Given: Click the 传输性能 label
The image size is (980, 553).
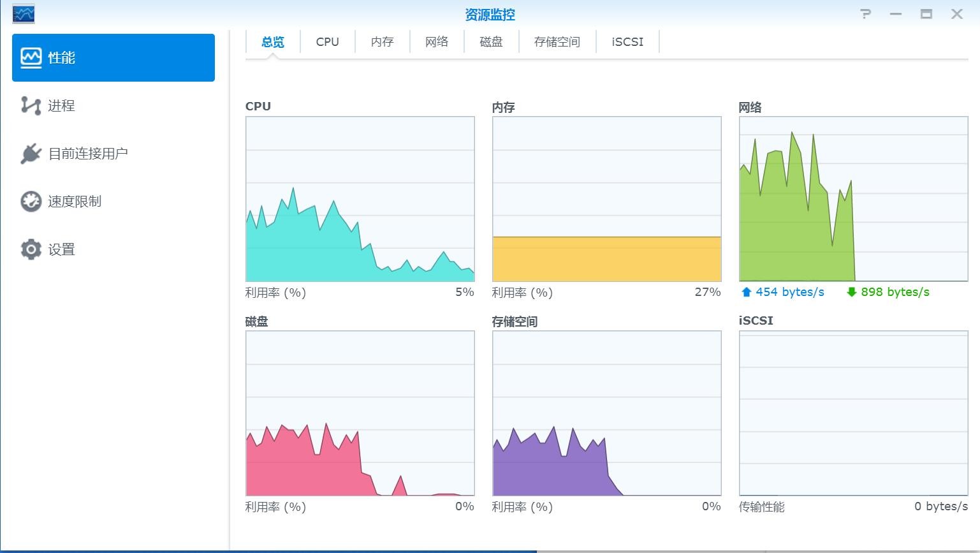Looking at the screenshot, I should 762,507.
